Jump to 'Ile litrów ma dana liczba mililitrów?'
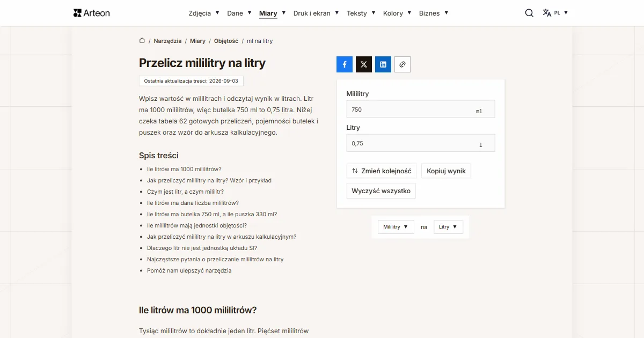 click(193, 203)
